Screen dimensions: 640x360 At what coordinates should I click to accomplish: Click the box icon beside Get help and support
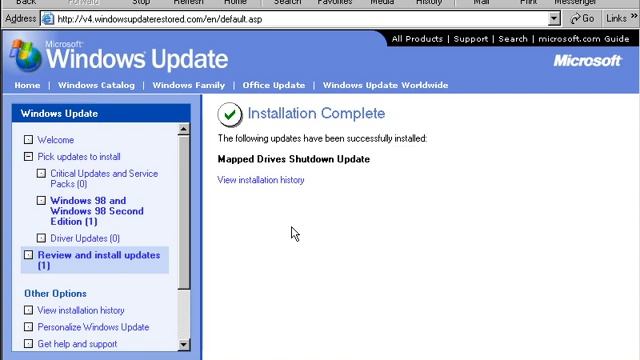pyautogui.click(x=28, y=344)
